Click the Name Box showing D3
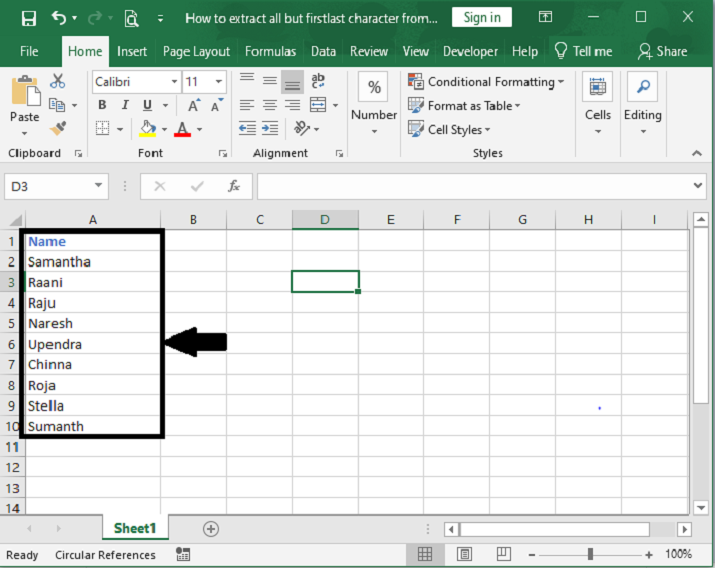The width and height of the screenshot is (715, 568). pyautogui.click(x=48, y=186)
